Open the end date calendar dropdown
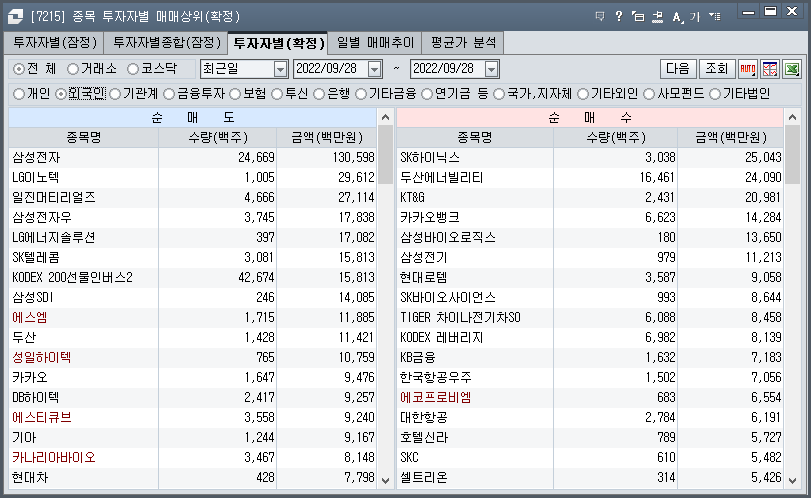 tap(492, 69)
